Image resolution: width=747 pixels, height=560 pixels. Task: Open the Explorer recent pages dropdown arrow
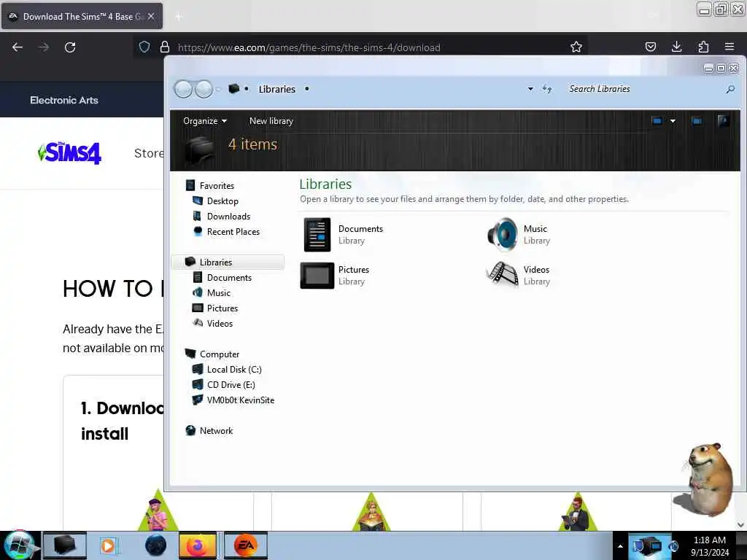pos(218,89)
